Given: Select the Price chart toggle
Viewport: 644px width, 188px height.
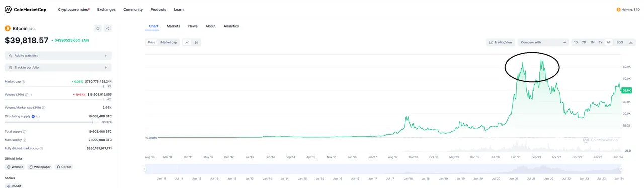Looking at the screenshot, I should pos(151,42).
